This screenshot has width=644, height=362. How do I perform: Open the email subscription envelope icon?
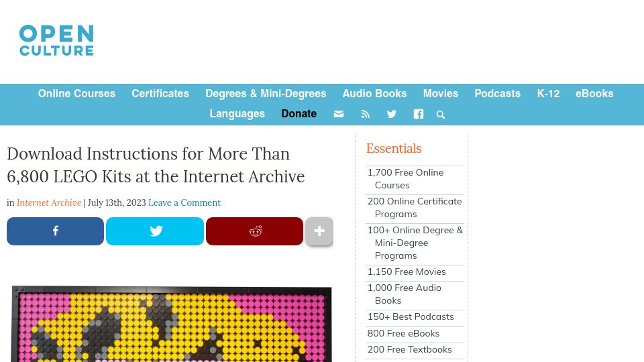[x=338, y=114]
